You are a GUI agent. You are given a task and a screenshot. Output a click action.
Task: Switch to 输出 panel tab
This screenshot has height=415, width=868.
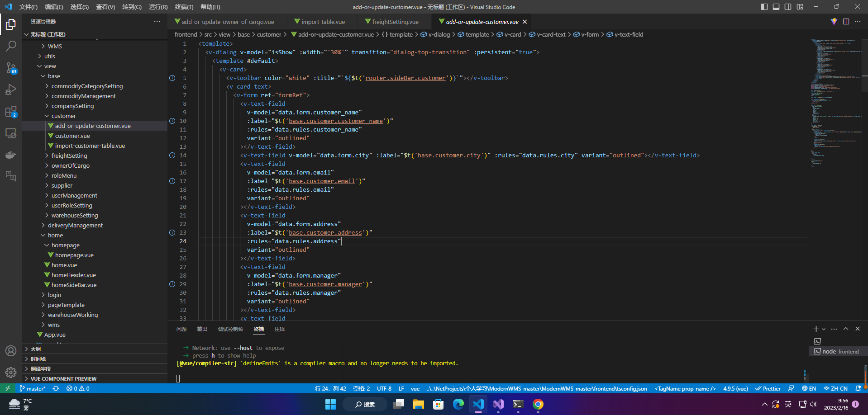pos(202,329)
